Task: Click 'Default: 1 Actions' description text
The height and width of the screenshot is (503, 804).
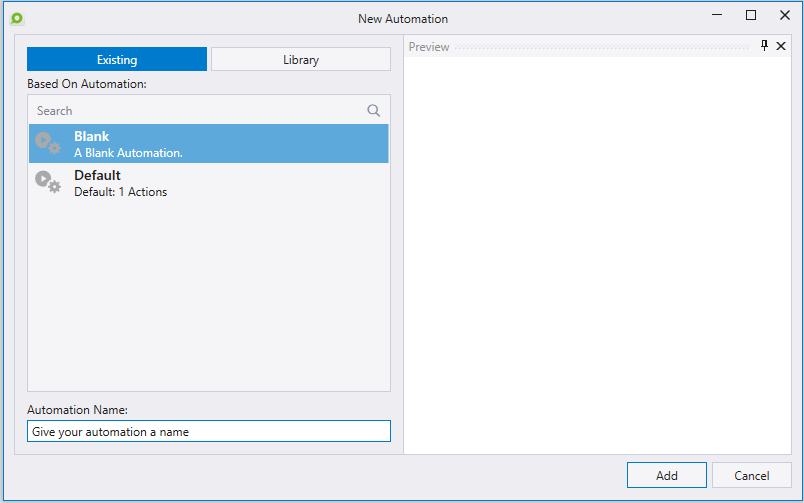Action: click(120, 192)
